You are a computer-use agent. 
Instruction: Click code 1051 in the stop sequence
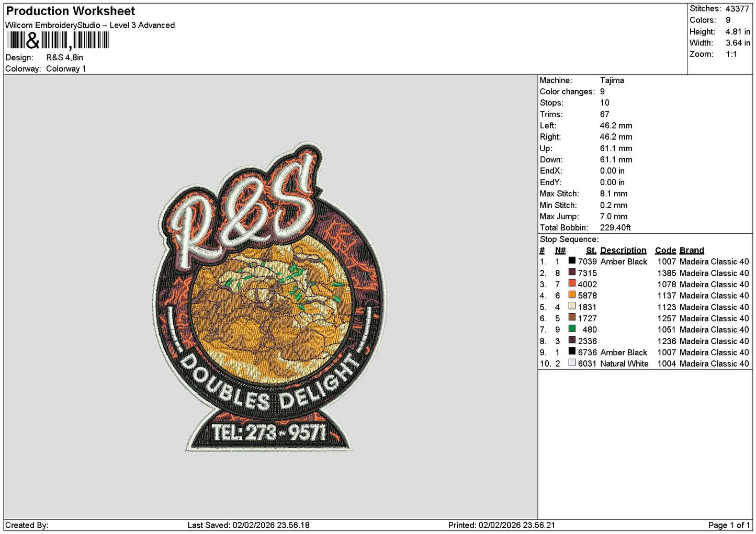pos(667,330)
